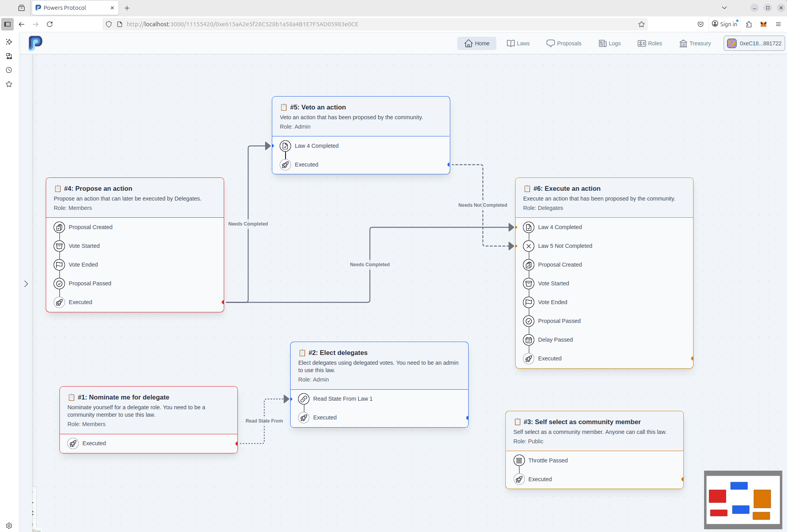The width and height of the screenshot is (787, 532).
Task: Click rocket icon beside Executed in Veto law
Action: tap(285, 165)
